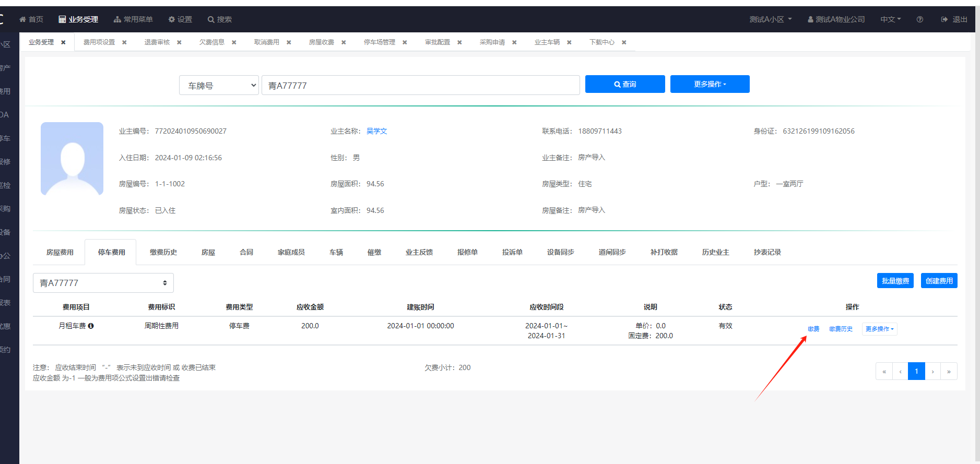The height and width of the screenshot is (464, 980).
Task: Click the 创建费用 button
Action: pos(939,281)
